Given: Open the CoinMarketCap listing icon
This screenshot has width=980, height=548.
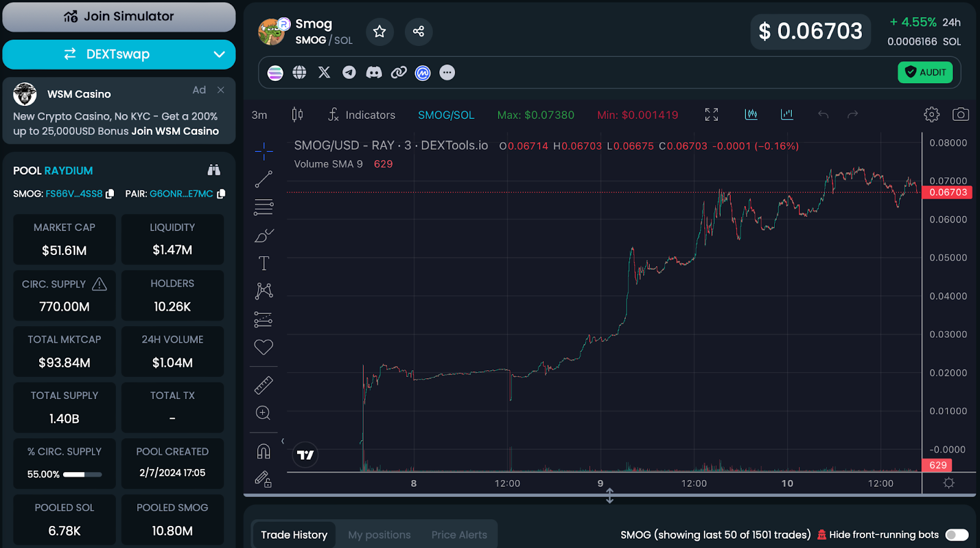Looking at the screenshot, I should coord(423,73).
